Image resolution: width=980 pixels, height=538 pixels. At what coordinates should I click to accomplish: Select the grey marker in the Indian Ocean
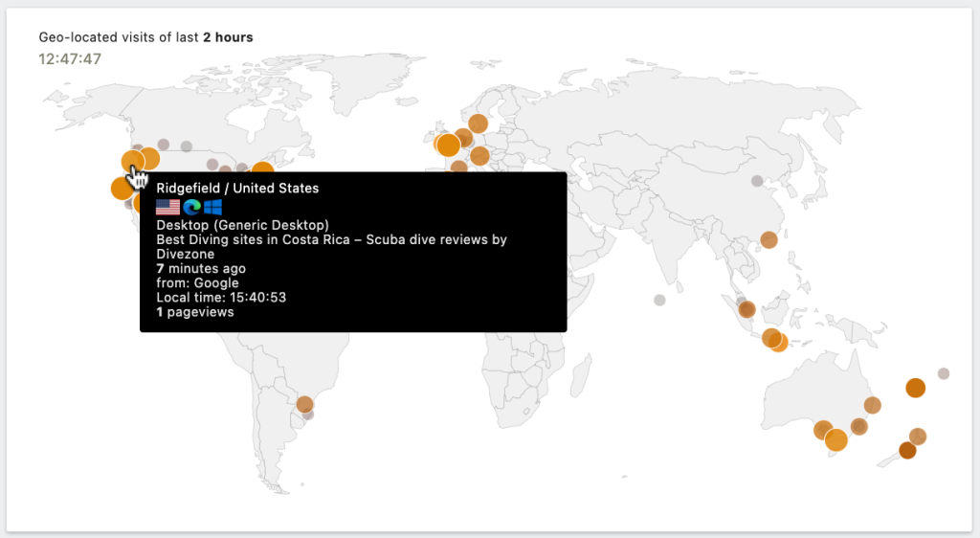point(659,300)
